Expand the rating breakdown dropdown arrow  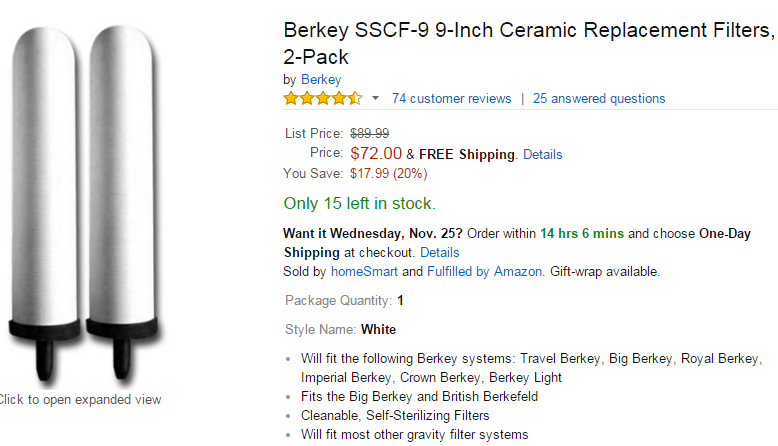[x=376, y=98]
